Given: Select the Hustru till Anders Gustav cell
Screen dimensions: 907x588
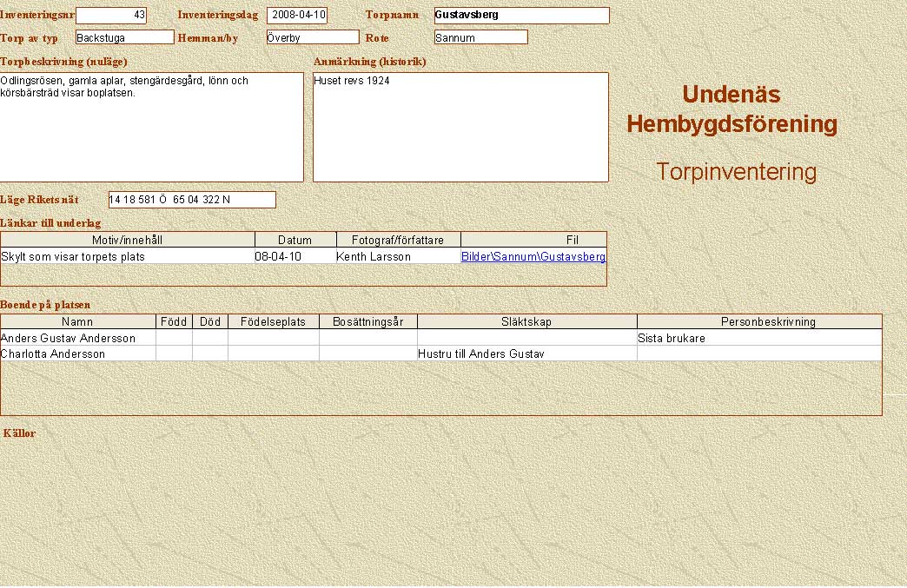Looking at the screenshot, I should 480,354.
